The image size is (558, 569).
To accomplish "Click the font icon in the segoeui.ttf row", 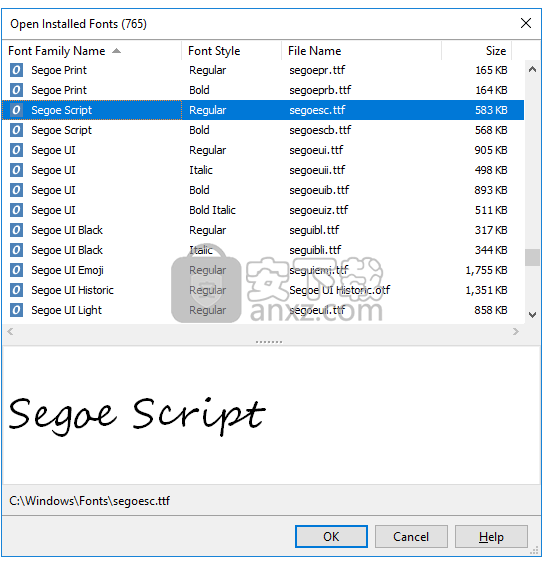I will (16, 150).
